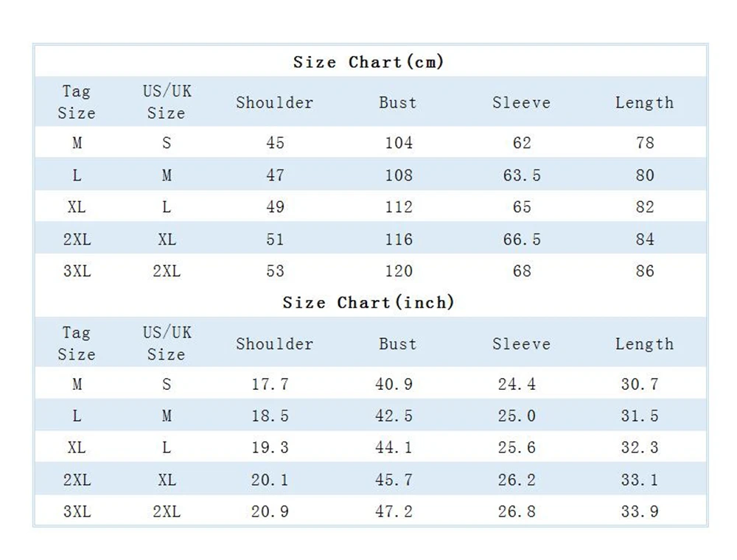
Task: Select the Bust header in inch chart
Action: click(x=398, y=344)
